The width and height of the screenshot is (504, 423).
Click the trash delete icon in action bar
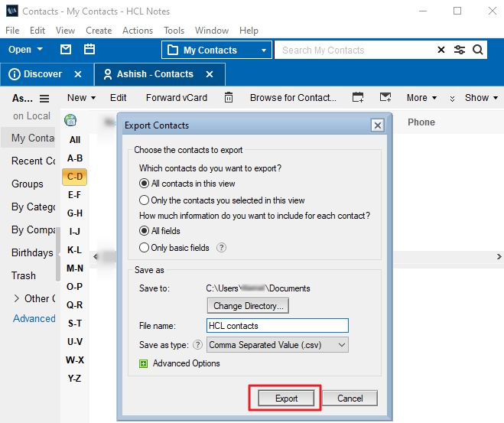229,97
